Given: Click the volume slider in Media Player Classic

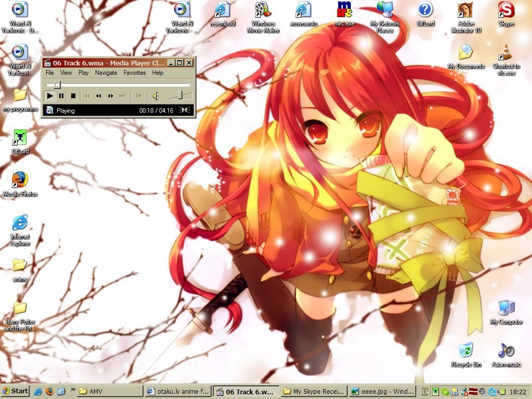Looking at the screenshot, I should point(179,96).
